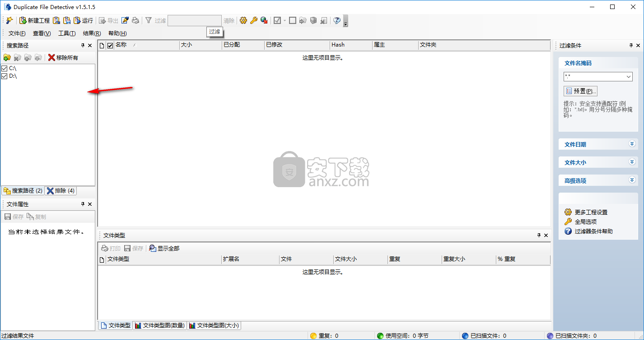Open the 查看(V) menu
Screen dimensions: 644x340
click(42, 33)
